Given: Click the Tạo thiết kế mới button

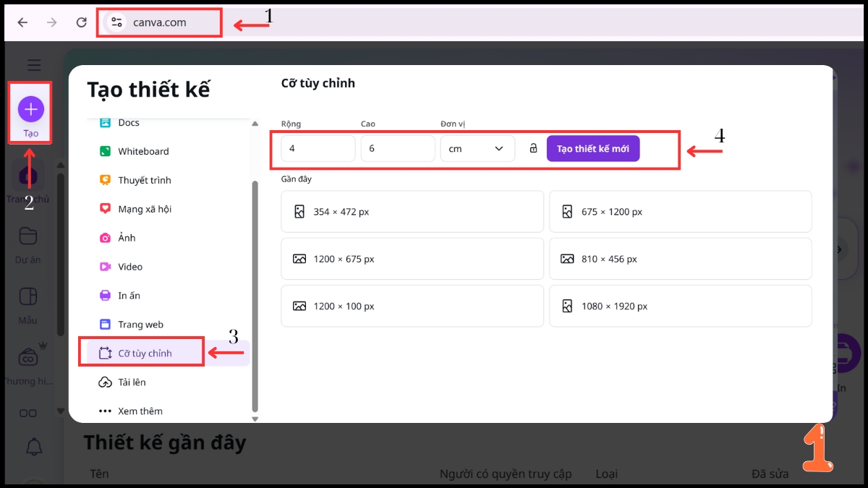Looking at the screenshot, I should [x=593, y=147].
